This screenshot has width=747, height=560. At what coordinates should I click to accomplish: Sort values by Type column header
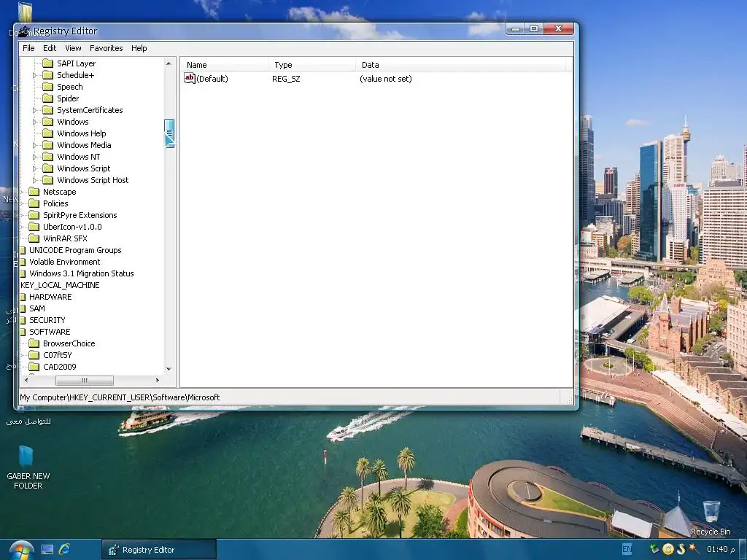(312, 65)
